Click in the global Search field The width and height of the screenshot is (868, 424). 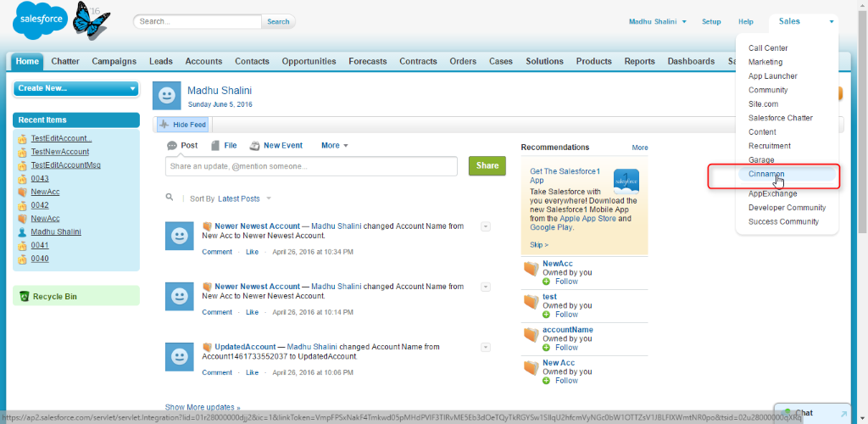[x=198, y=21]
